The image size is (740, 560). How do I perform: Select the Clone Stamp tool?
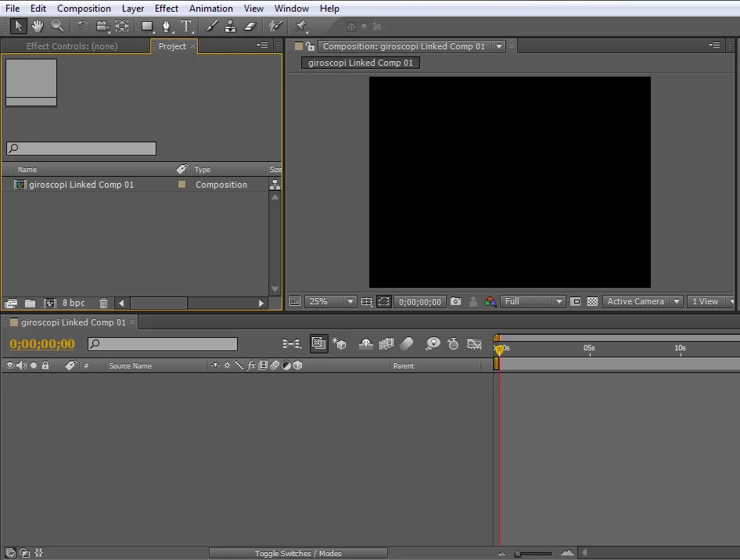[x=230, y=26]
